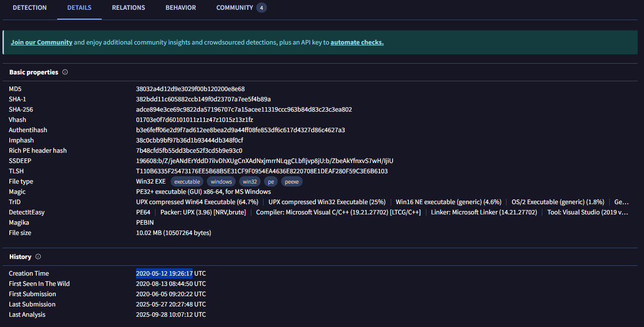The width and height of the screenshot is (644, 327).
Task: Open the BEHAVIOR tab
Action: (x=181, y=8)
